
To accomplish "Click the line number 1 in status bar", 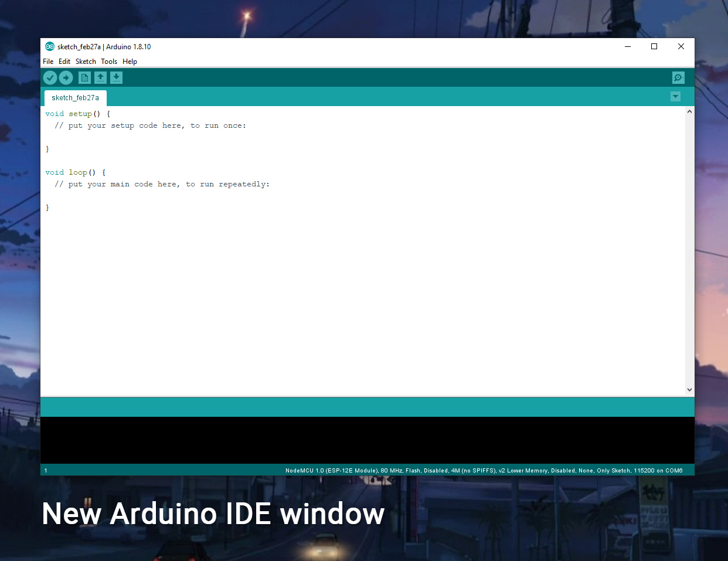I will pos(46,471).
